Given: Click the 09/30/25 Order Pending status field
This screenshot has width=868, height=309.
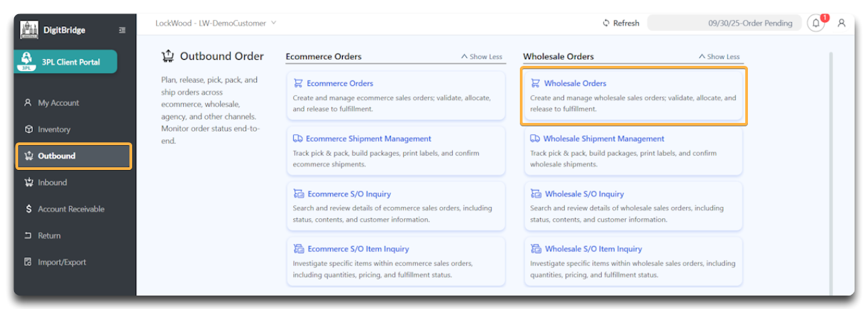Looking at the screenshot, I should [724, 23].
